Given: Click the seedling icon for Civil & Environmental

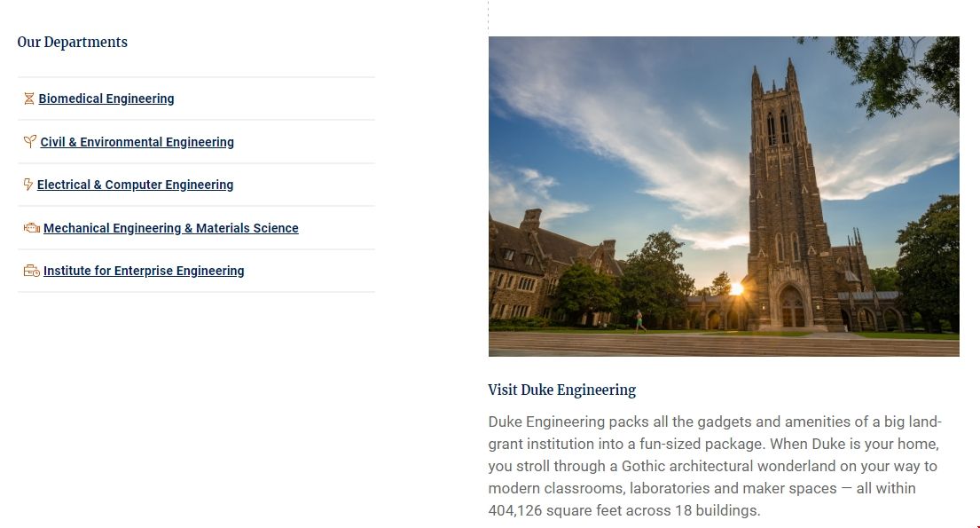Looking at the screenshot, I should tap(29, 141).
